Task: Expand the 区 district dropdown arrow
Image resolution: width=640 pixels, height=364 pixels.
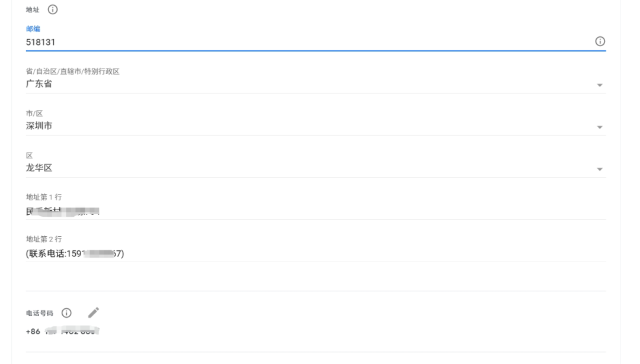Action: [x=600, y=169]
